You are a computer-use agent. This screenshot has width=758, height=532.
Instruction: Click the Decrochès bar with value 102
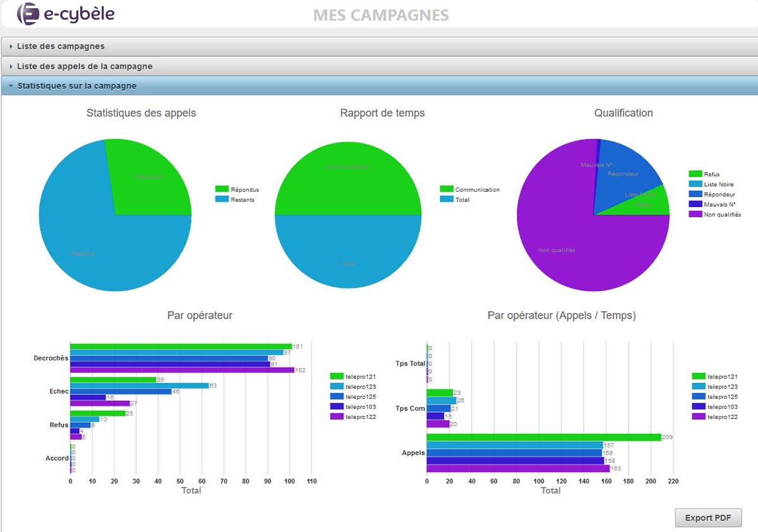click(182, 370)
